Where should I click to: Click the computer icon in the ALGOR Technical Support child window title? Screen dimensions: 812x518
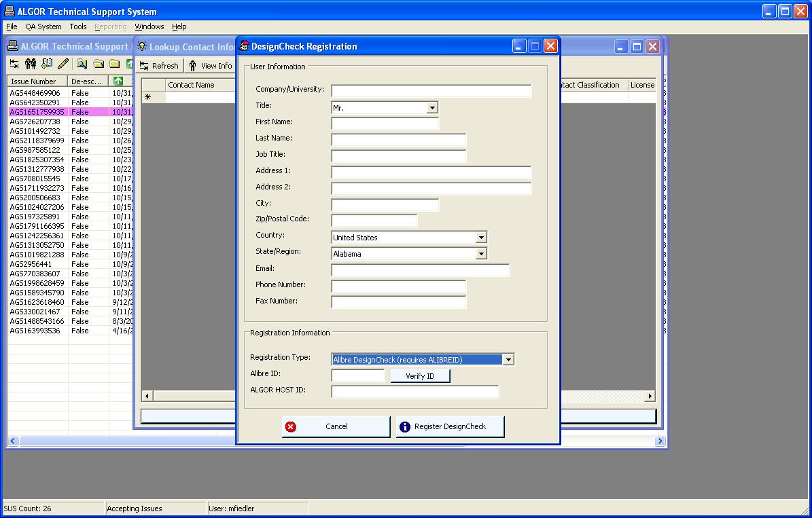click(13, 46)
